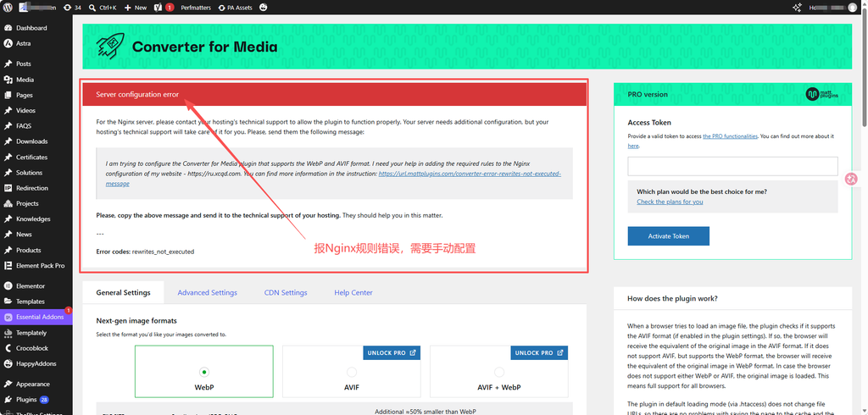
Task: Click the 'Server configuration error' heading
Action: point(137,95)
